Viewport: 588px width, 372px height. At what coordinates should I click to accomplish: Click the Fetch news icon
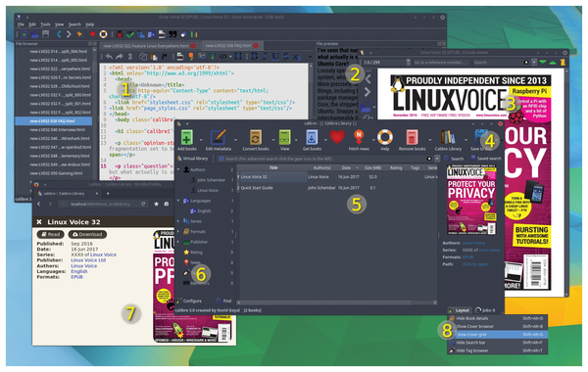tap(359, 137)
